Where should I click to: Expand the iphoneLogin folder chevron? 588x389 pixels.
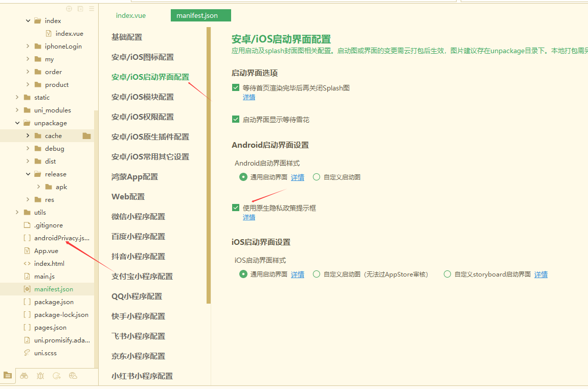(x=28, y=46)
